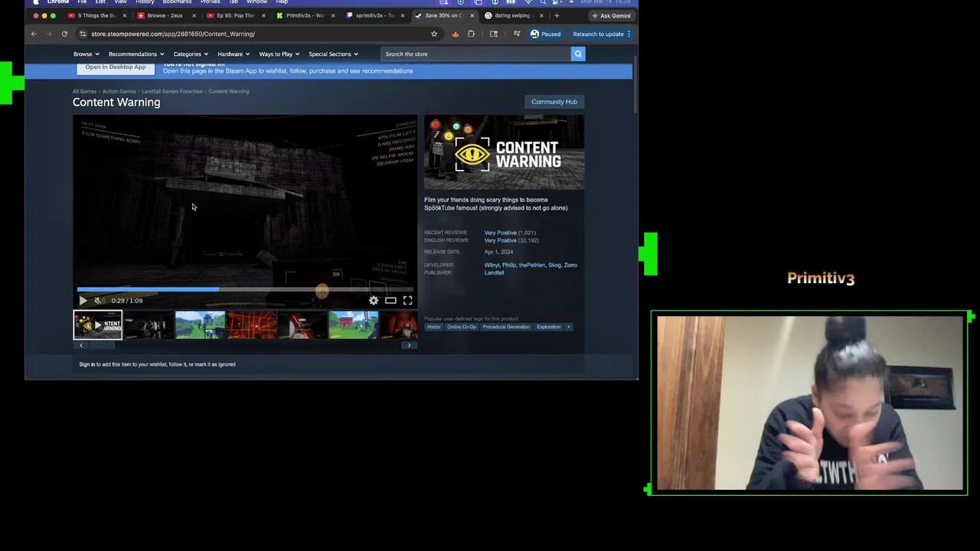The image size is (980, 551).
Task: Open the Community Hub
Action: (x=554, y=102)
